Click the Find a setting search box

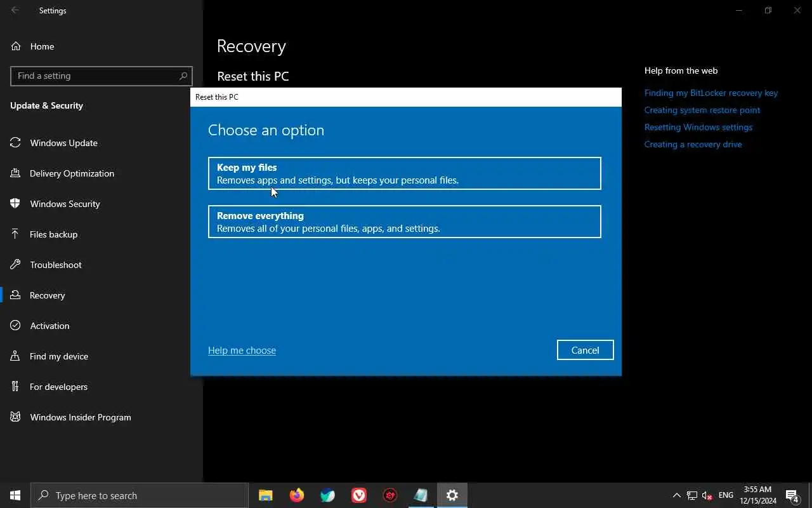(x=101, y=76)
